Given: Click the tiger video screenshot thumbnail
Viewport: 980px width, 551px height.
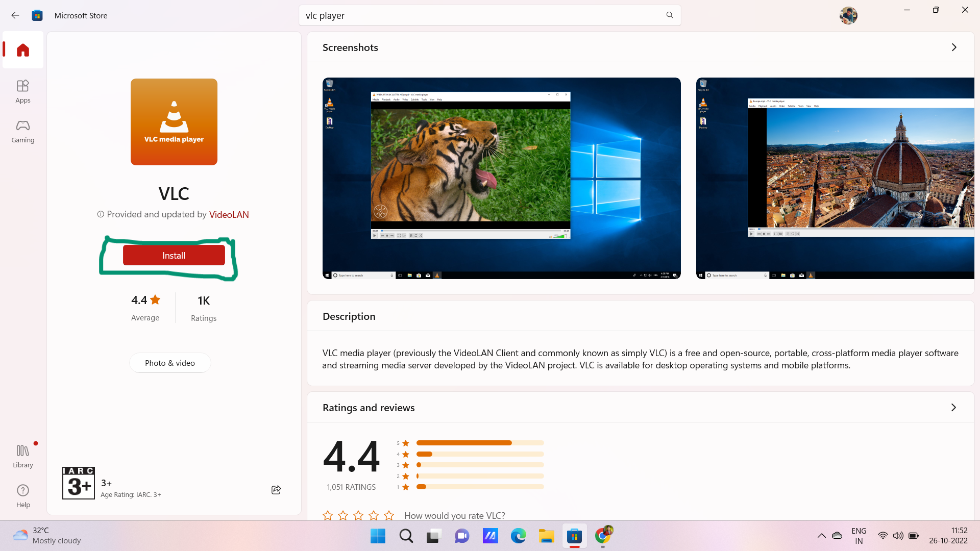Looking at the screenshot, I should pyautogui.click(x=501, y=178).
